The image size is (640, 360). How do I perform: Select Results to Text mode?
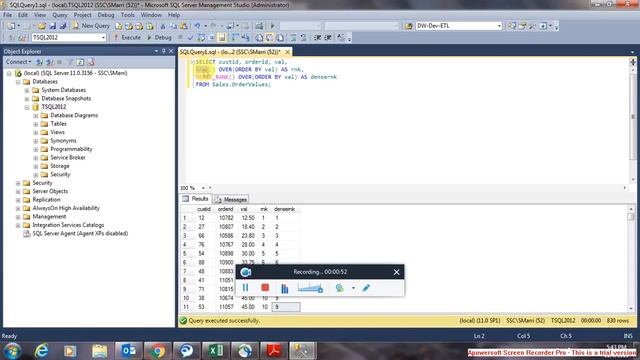click(x=259, y=38)
